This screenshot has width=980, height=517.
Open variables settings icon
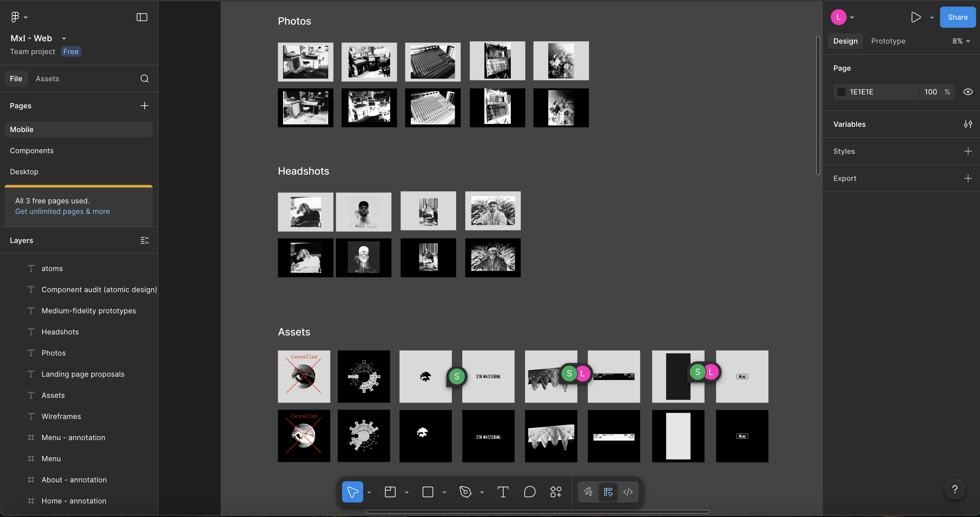(x=968, y=124)
